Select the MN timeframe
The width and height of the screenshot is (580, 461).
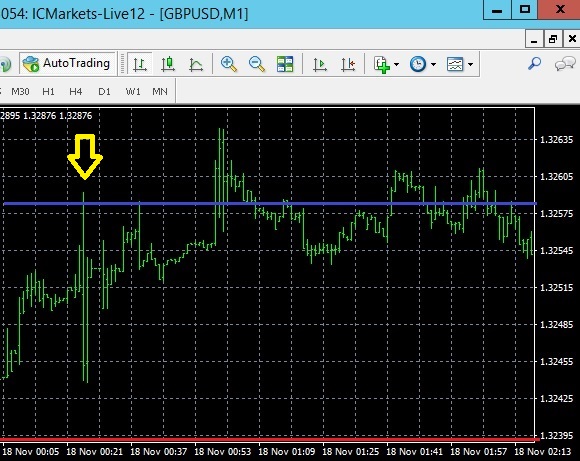click(x=160, y=91)
